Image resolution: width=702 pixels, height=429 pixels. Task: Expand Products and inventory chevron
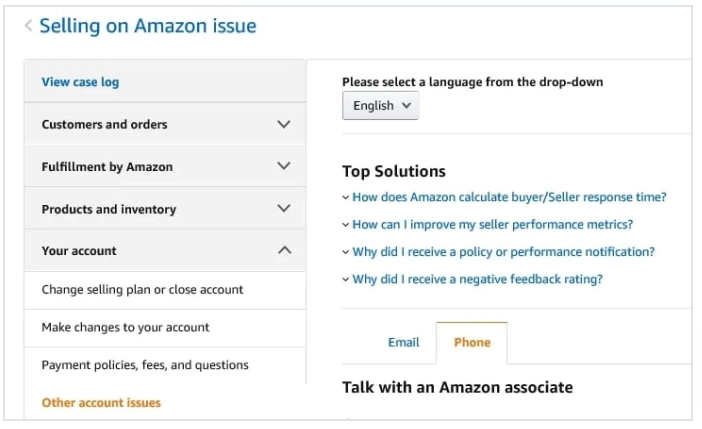[284, 208]
